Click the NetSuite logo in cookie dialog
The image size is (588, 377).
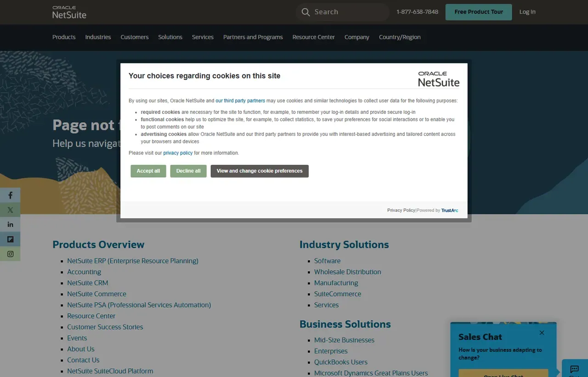(x=439, y=79)
